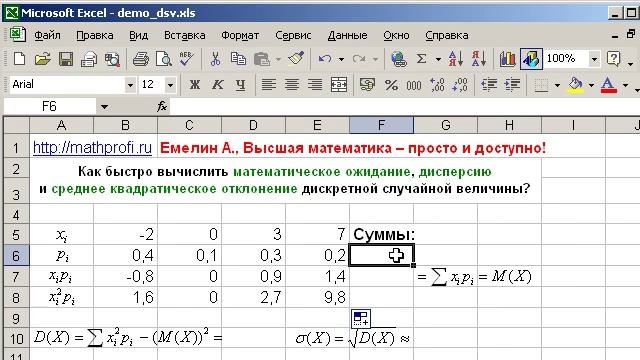Paste from clipboard icon

(262, 59)
